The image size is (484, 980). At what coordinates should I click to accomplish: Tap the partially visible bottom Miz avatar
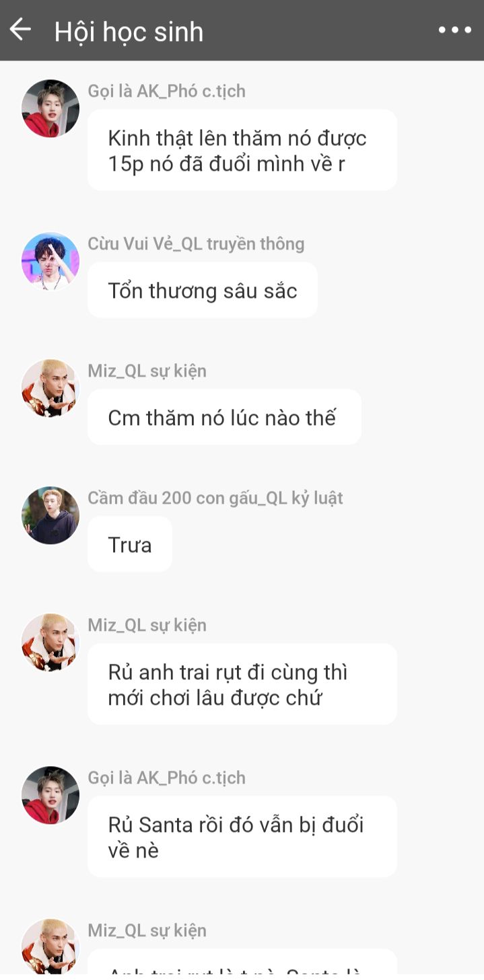(x=50, y=946)
